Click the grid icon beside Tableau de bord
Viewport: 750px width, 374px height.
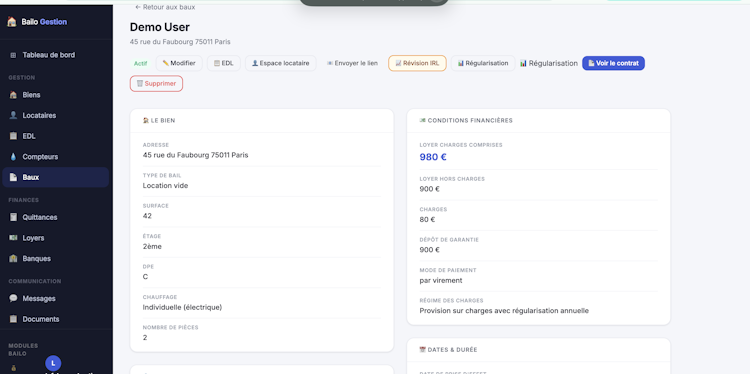(x=13, y=55)
